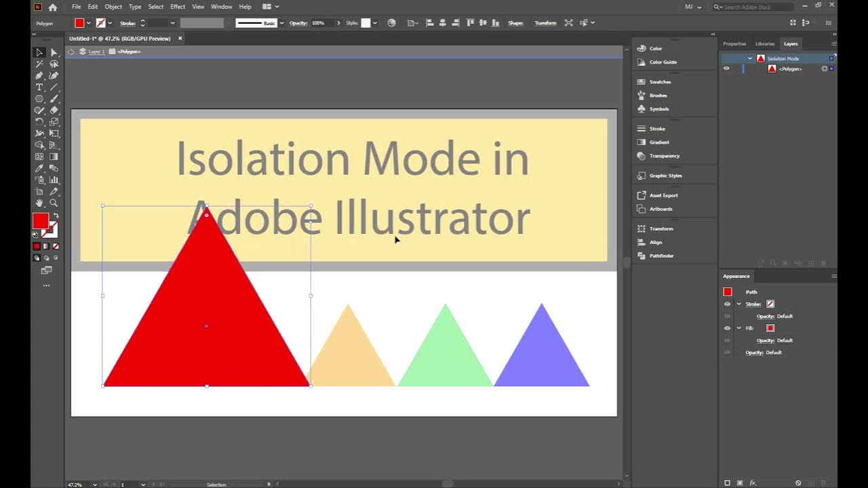
Task: Click the Fill color box in the Tools panel
Action: click(x=41, y=221)
